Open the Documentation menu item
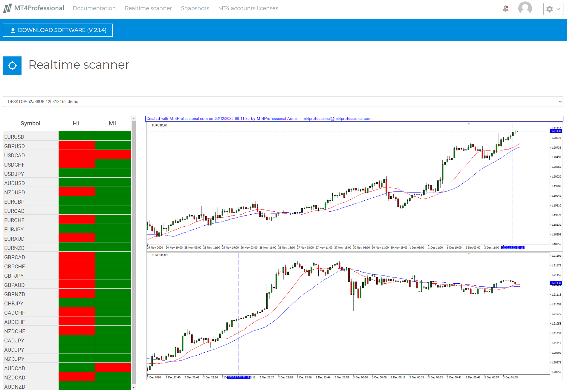The height and width of the screenshot is (392, 567). click(94, 8)
